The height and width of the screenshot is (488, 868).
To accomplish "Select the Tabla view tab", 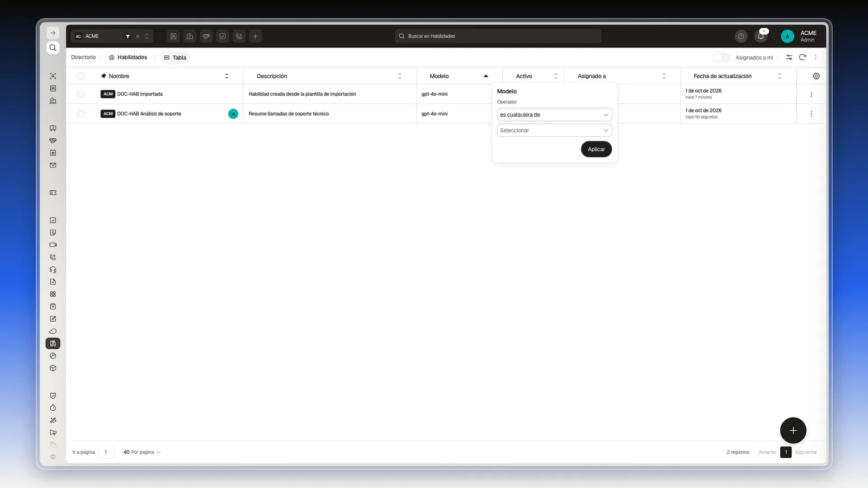I will 175,58.
